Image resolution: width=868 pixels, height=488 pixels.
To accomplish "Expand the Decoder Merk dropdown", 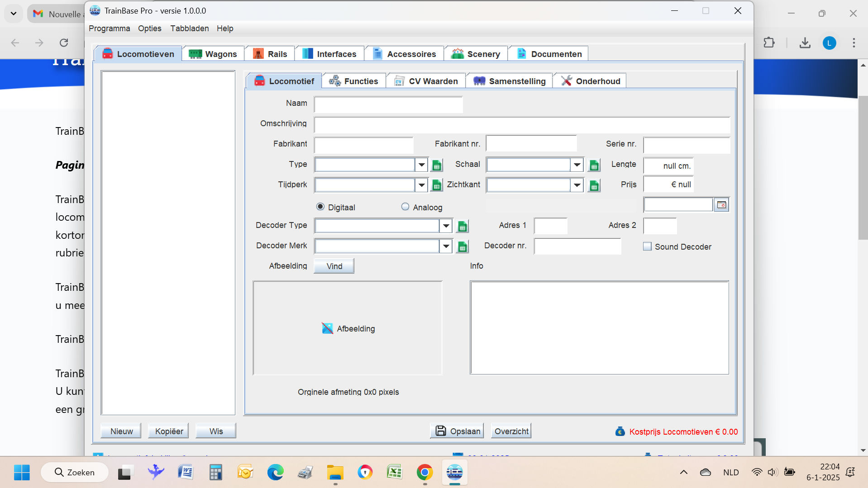I will pyautogui.click(x=446, y=246).
